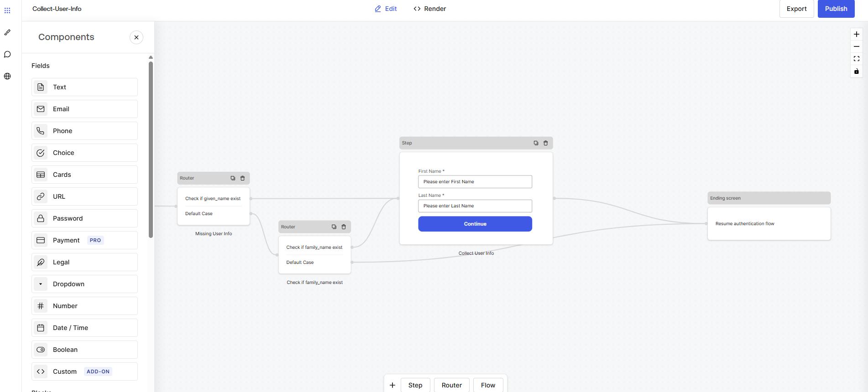Click the plus button in bottom toolbar

tap(392, 385)
